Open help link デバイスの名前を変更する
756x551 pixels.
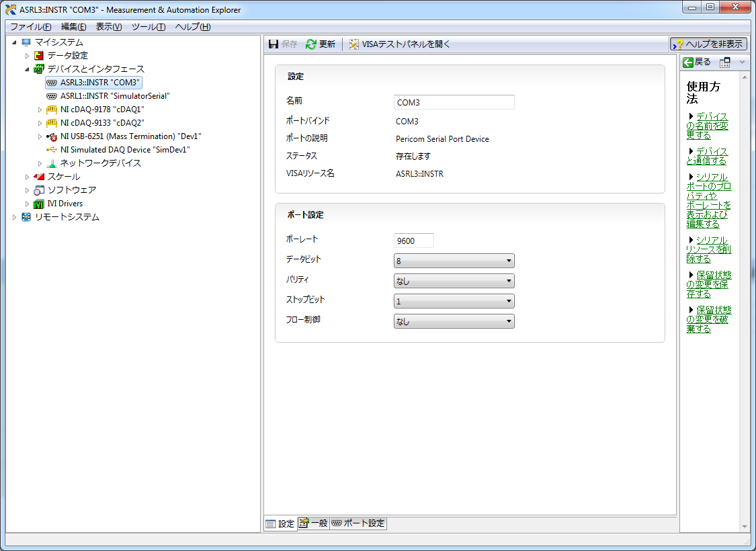(x=708, y=126)
